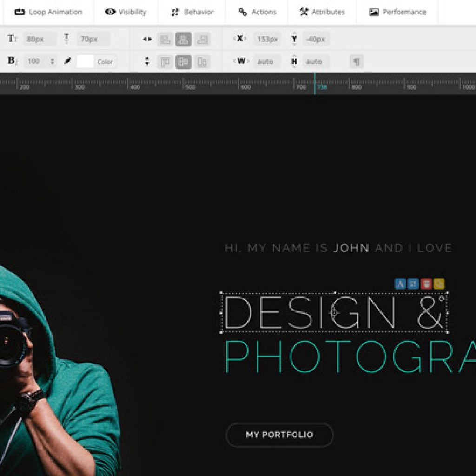The image size is (476, 476).
Task: Select vertical align bottom icon
Action: [x=202, y=62]
